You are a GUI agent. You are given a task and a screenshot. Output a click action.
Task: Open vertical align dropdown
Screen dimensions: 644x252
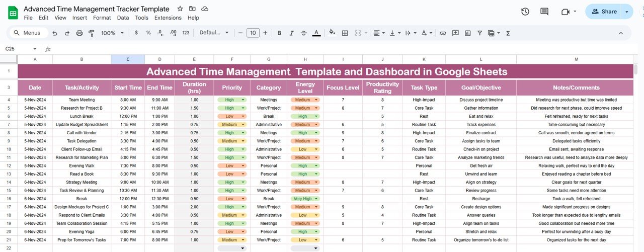[x=394, y=33]
